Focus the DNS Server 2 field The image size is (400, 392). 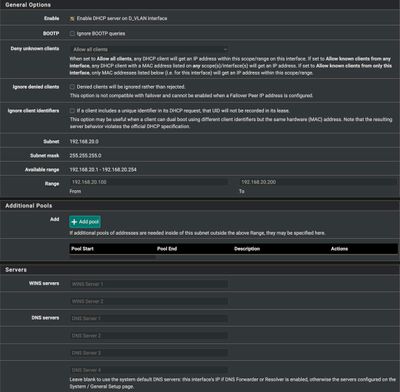tap(149, 336)
